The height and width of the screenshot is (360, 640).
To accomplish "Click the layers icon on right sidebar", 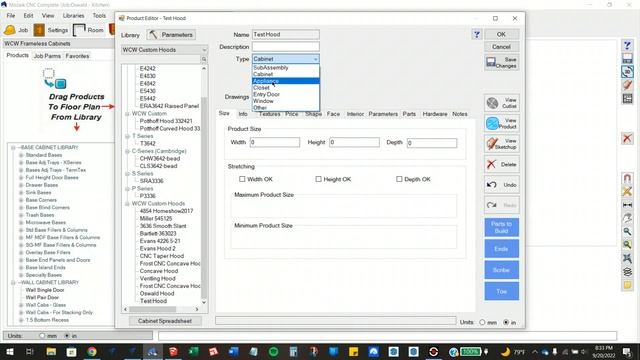I will pyautogui.click(x=627, y=271).
